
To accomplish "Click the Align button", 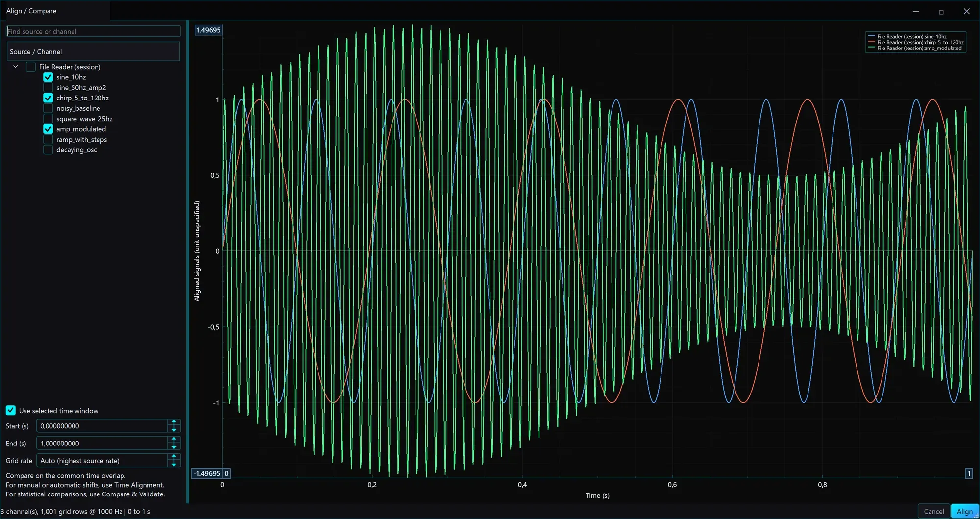I will pos(964,511).
